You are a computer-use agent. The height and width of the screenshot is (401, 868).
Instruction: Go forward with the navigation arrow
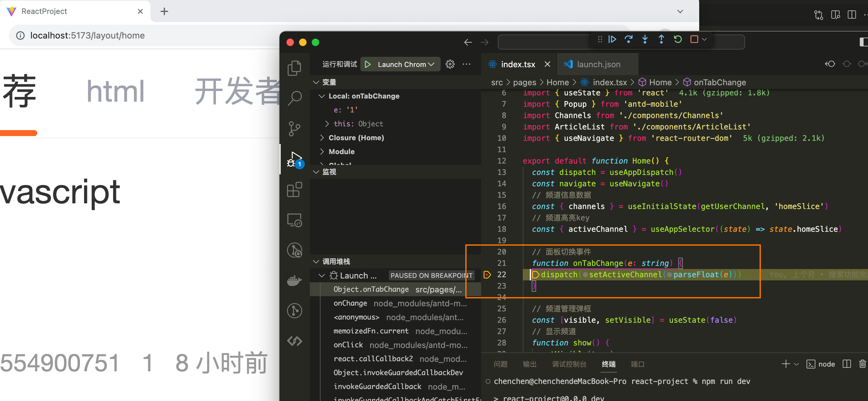tap(485, 42)
